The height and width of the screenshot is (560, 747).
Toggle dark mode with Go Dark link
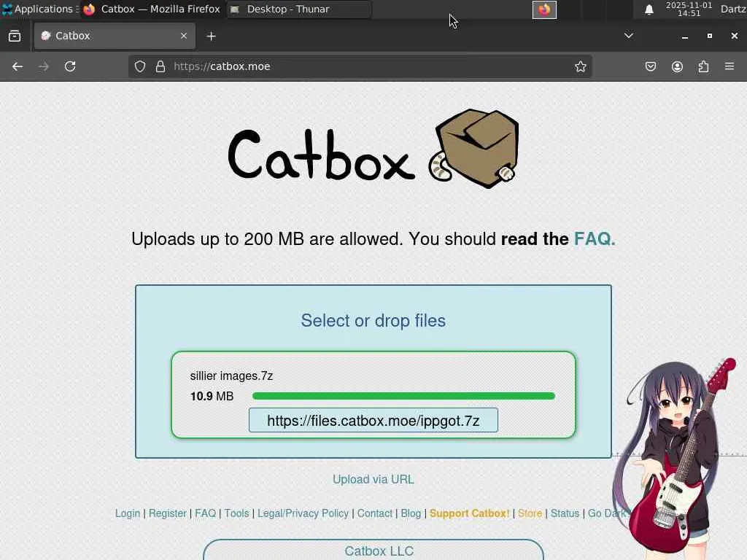click(606, 513)
